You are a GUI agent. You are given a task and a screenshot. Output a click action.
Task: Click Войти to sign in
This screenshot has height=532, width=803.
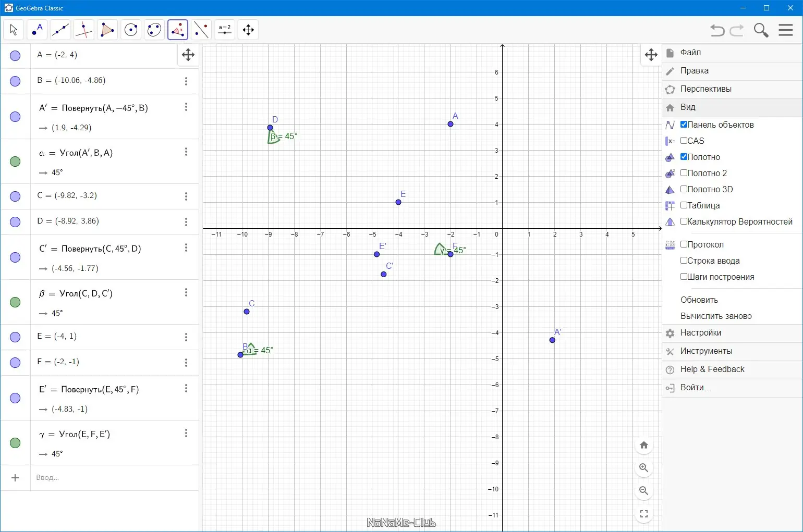(732, 388)
